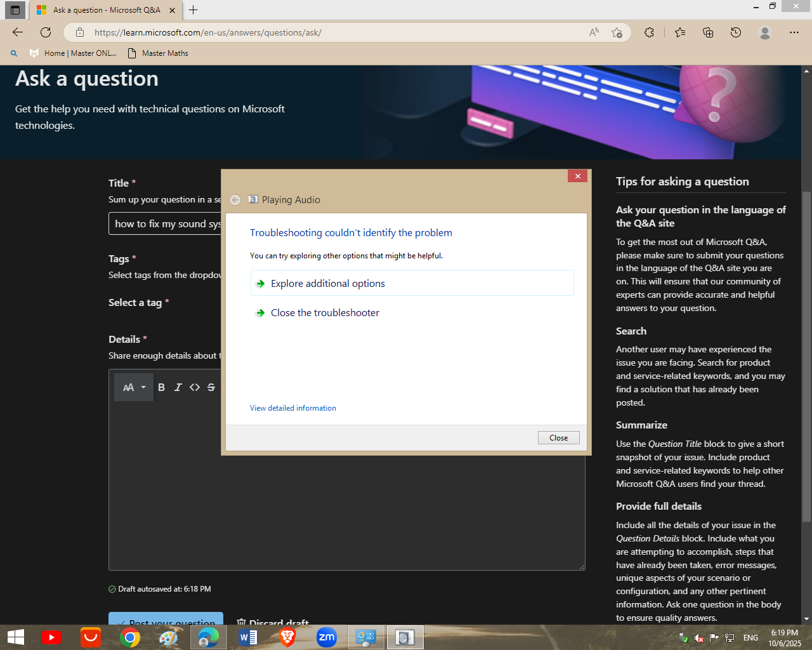Add this page to favorites star

coord(617,32)
